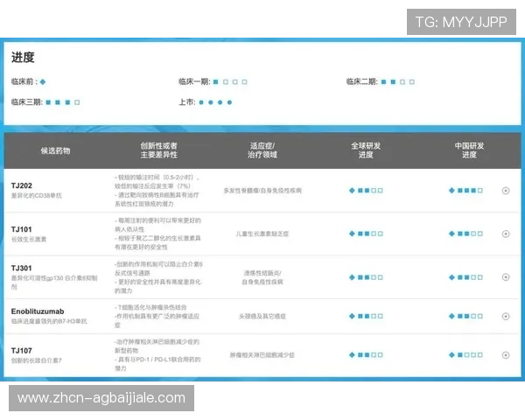This screenshot has height=420, width=525.
Task: Select TJ202 global progress indicator
Action: [x=366, y=191]
